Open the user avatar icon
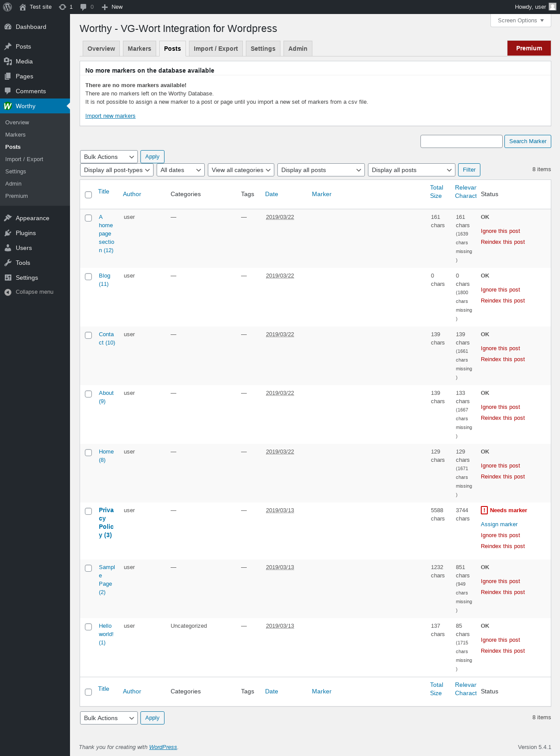The width and height of the screenshot is (560, 756). pos(553,7)
